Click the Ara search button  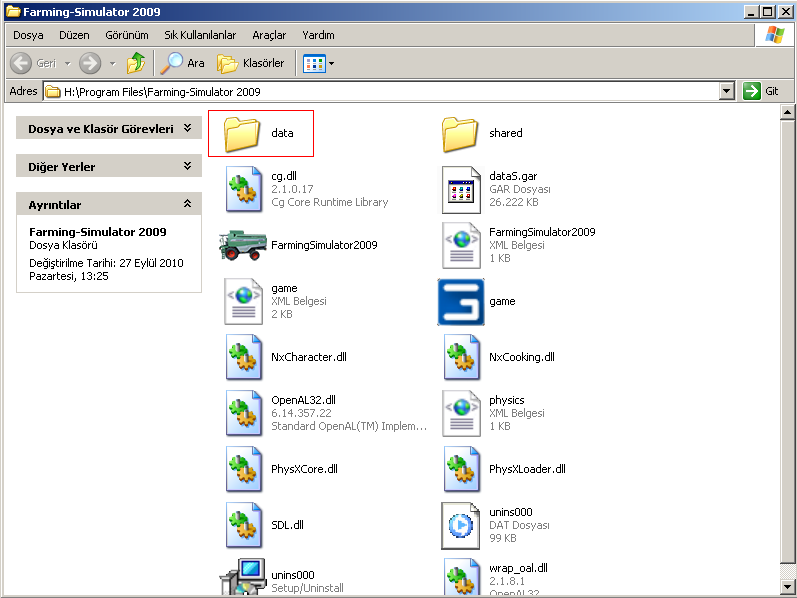[x=183, y=63]
